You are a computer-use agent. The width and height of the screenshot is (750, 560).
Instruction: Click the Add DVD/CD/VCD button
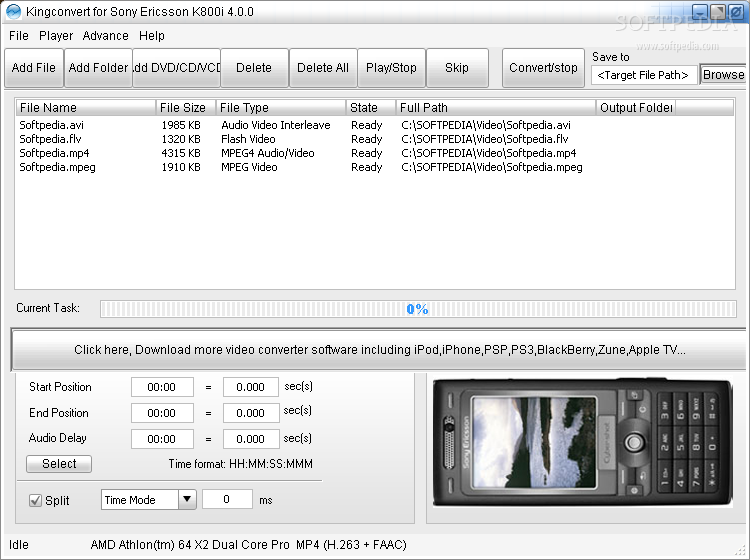(176, 68)
